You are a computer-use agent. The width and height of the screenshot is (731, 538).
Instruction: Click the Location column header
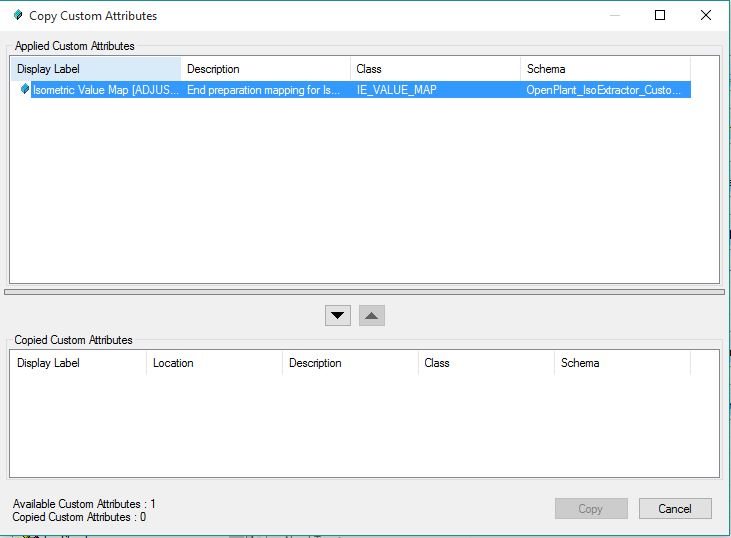coord(214,363)
